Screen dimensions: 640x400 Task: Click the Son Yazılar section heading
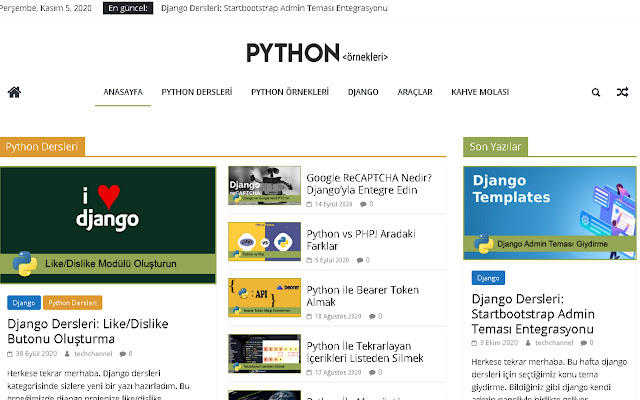[x=495, y=147]
